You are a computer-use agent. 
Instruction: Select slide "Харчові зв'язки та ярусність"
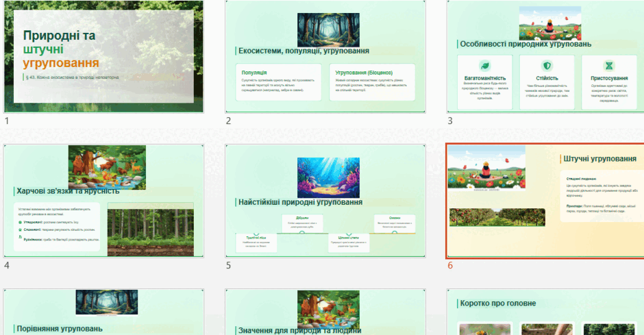tap(103, 201)
